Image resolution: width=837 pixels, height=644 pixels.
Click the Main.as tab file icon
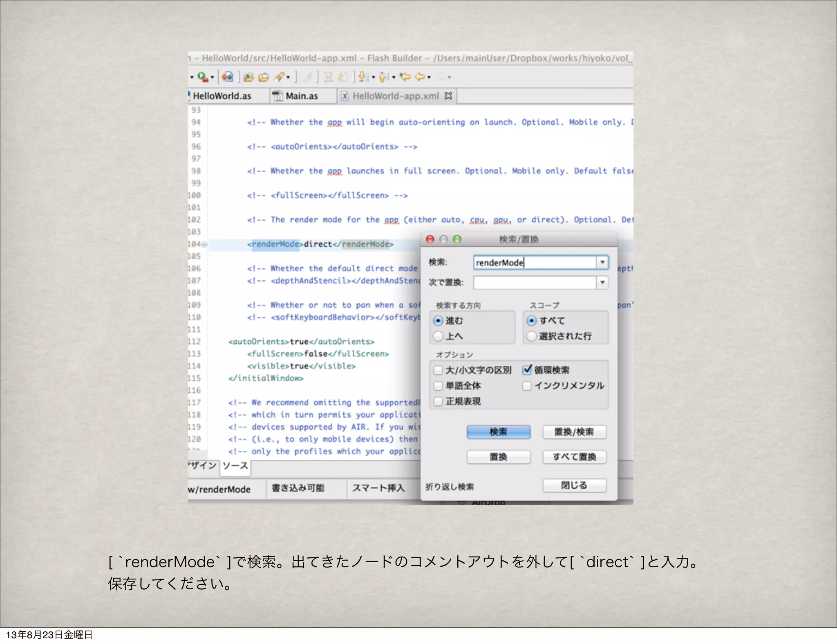tap(278, 96)
